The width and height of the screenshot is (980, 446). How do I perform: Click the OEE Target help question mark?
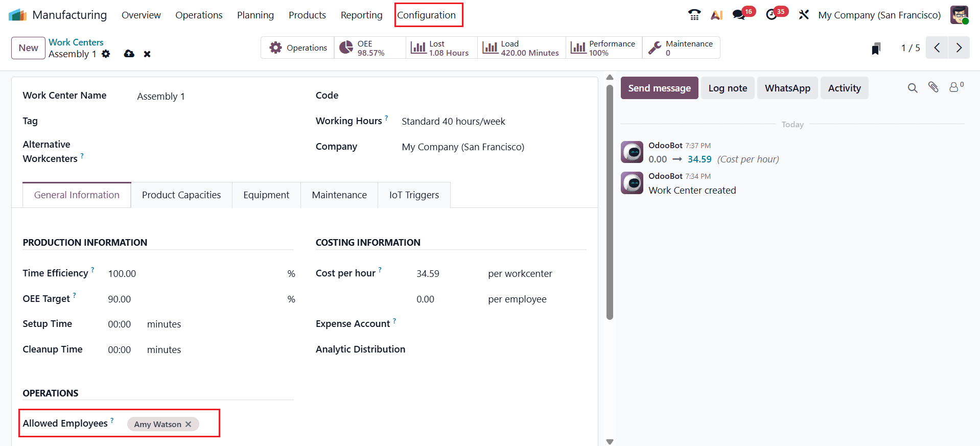[74, 295]
